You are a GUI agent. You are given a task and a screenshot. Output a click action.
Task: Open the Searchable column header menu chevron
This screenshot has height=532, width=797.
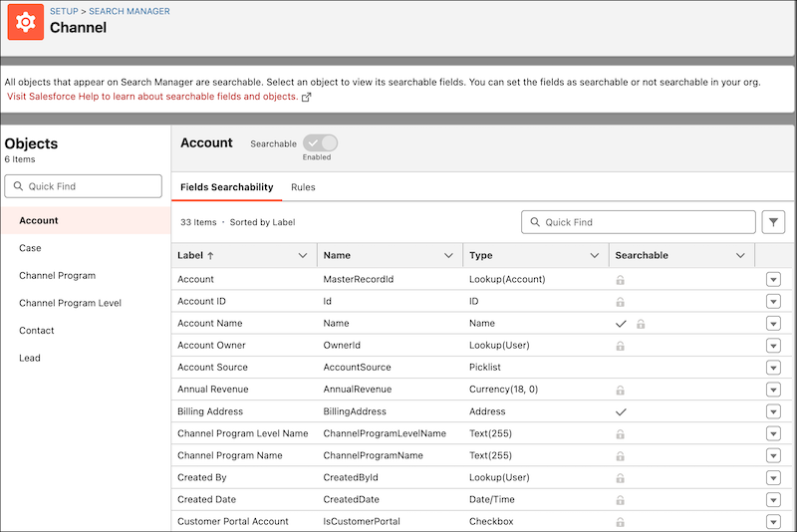(740, 256)
